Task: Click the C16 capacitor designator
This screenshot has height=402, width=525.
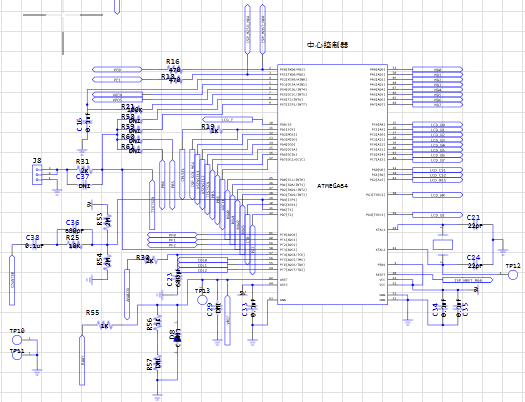Action: point(79,125)
